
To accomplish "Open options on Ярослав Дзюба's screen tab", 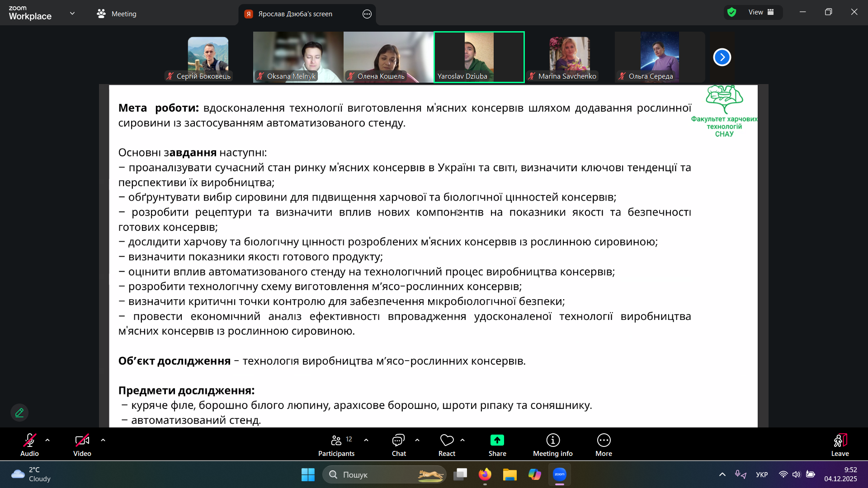I will click(x=367, y=14).
